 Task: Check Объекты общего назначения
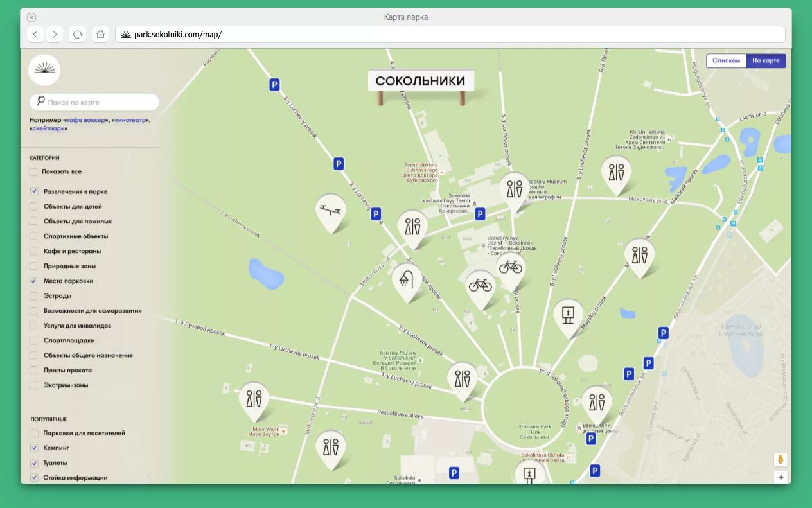(33, 355)
